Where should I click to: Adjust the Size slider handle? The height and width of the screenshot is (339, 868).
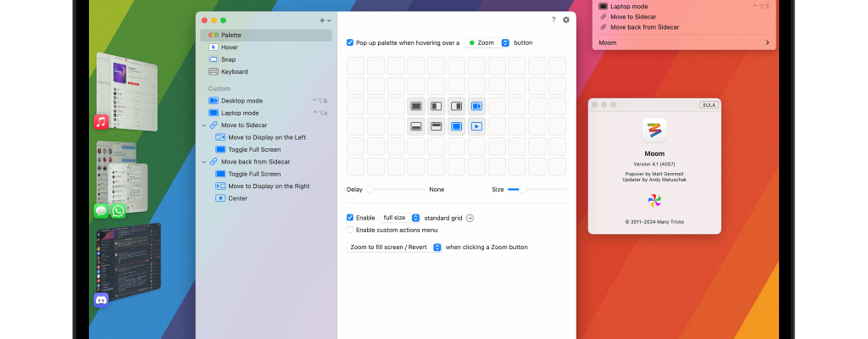pos(523,189)
